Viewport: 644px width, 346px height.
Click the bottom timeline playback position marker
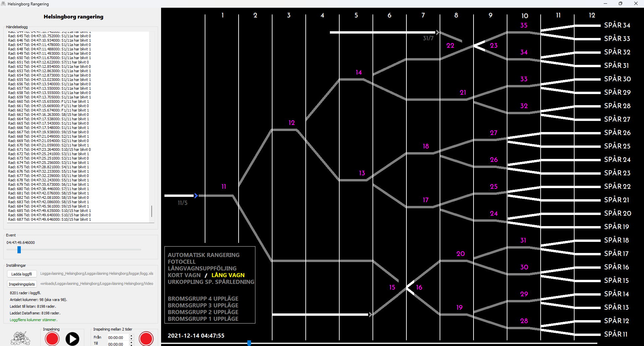tap(249, 343)
